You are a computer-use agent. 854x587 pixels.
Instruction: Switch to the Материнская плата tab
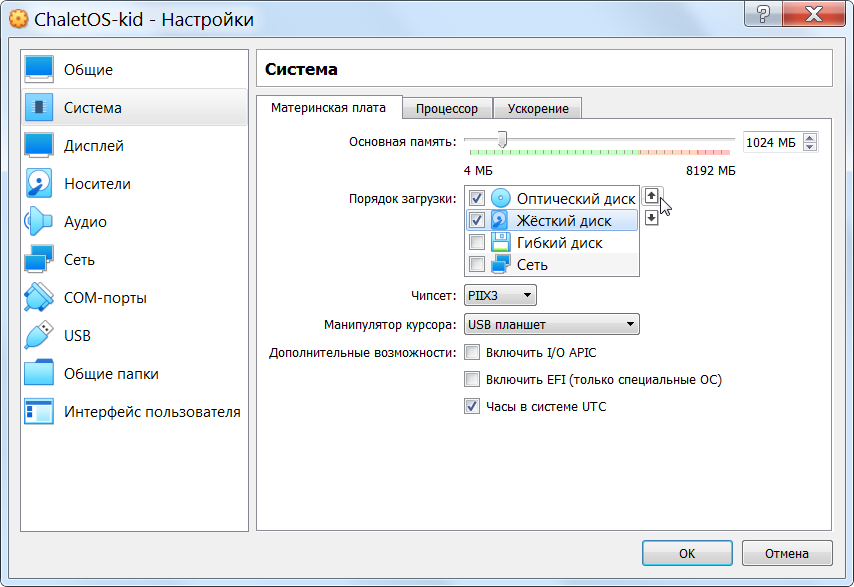pyautogui.click(x=328, y=108)
